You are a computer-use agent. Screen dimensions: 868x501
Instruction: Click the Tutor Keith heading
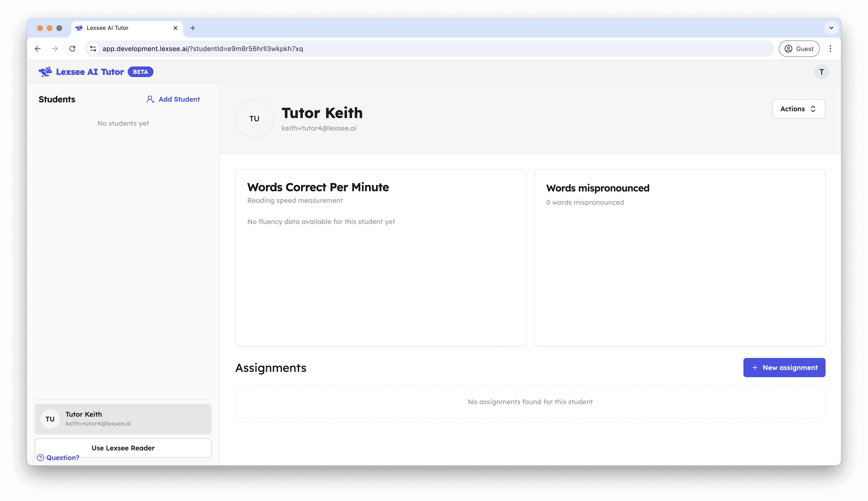coord(322,113)
